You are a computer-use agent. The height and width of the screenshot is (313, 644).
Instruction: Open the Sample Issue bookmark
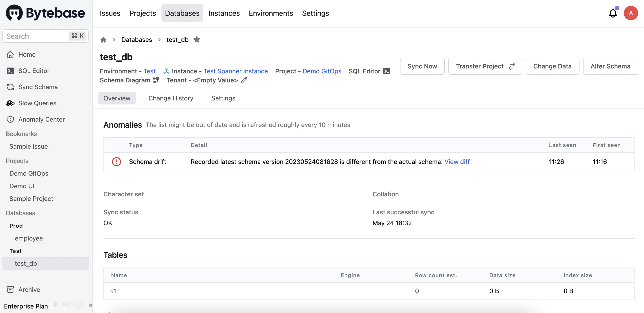[29, 147]
